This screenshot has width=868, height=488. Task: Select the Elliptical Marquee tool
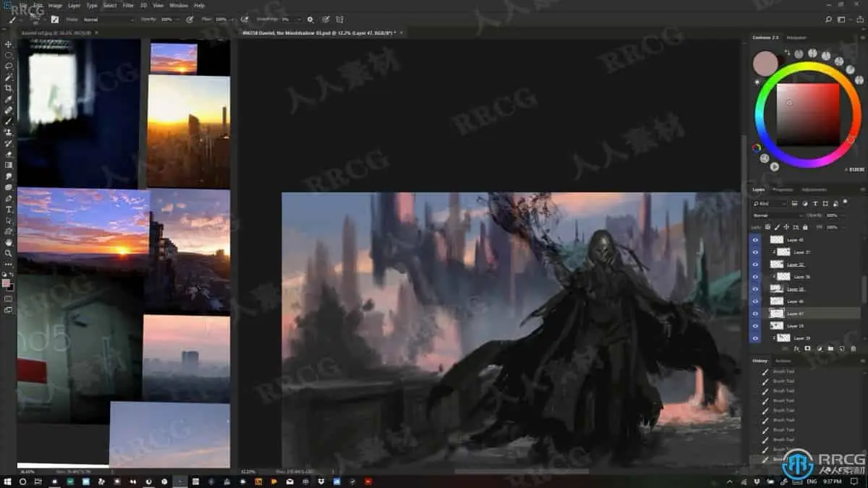point(9,55)
